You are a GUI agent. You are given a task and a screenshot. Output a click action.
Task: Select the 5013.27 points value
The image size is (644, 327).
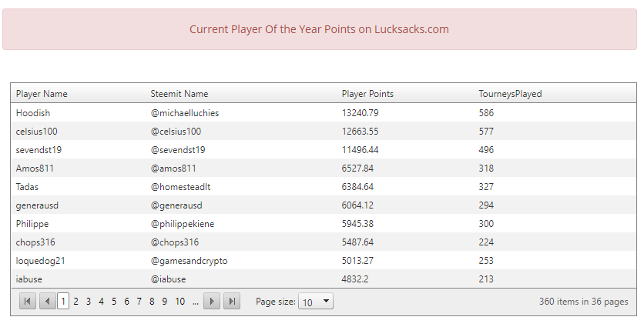coord(357,261)
